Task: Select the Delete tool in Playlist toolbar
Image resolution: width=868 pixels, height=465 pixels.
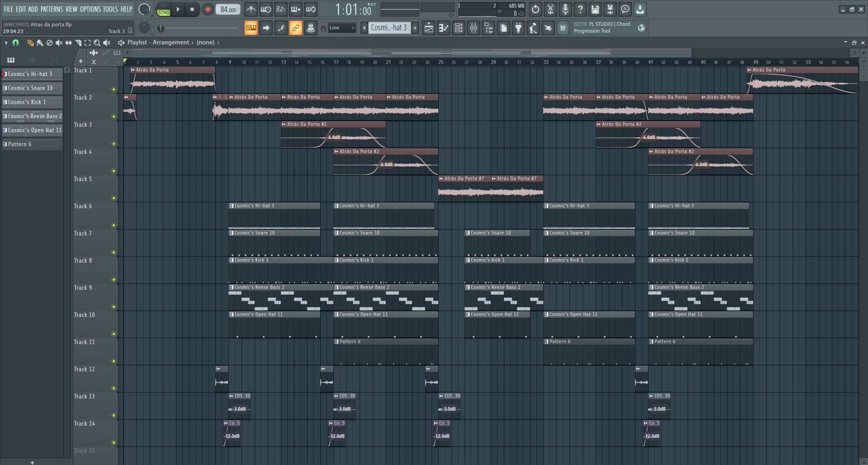Action: click(49, 43)
